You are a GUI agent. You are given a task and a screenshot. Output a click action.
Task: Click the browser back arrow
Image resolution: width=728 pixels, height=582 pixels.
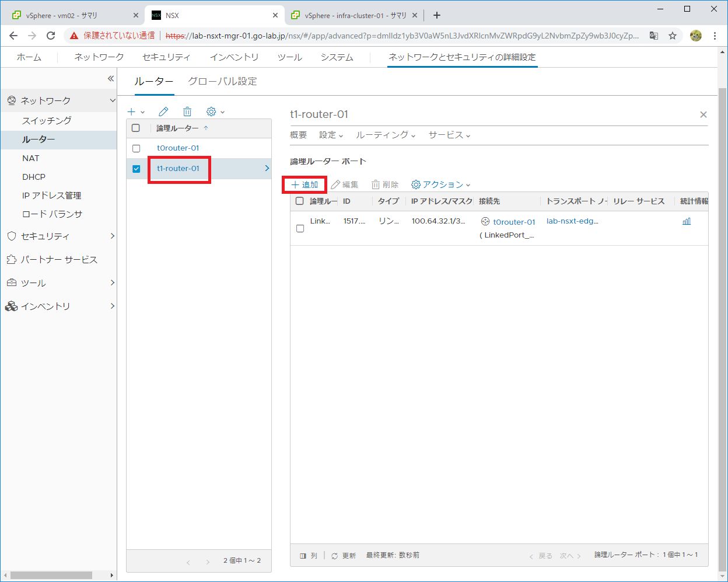(14, 36)
